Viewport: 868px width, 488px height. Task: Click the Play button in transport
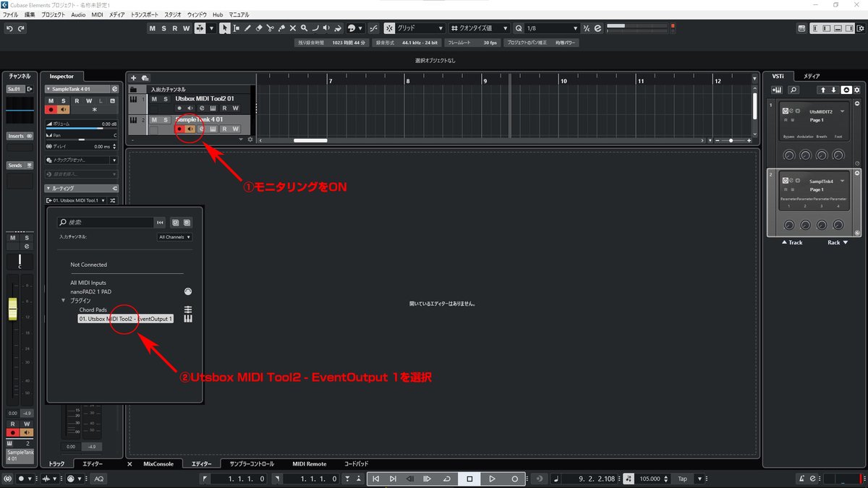click(492, 479)
